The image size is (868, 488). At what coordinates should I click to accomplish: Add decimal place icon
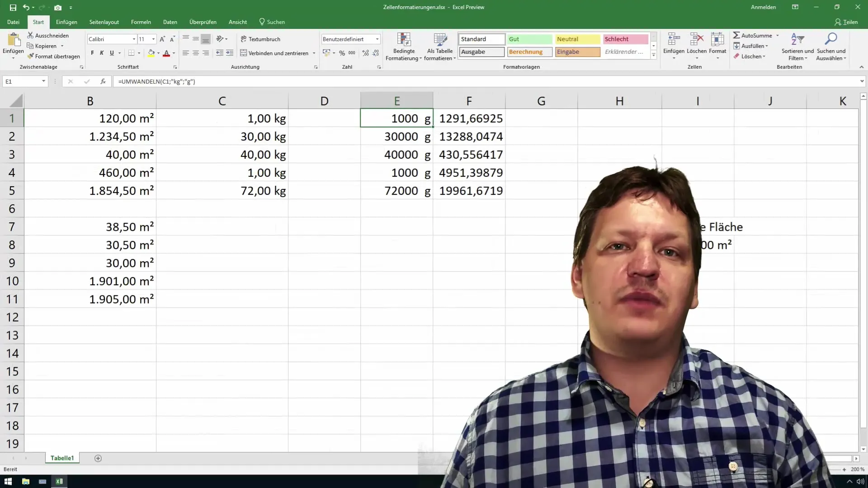365,53
